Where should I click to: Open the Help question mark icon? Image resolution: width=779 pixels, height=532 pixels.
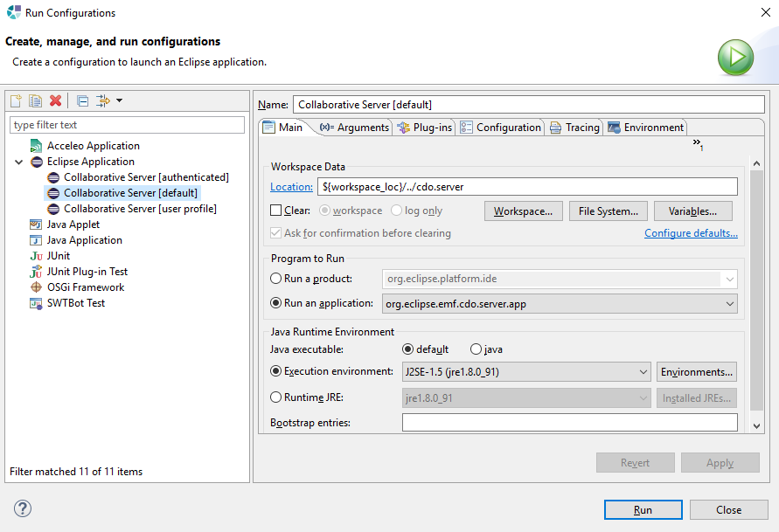click(x=23, y=509)
